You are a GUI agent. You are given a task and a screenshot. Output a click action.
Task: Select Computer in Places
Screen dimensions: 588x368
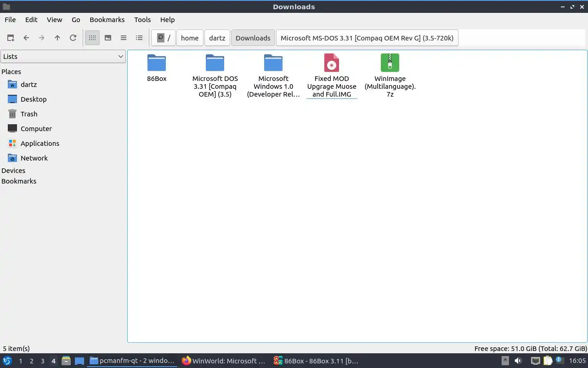pos(36,129)
